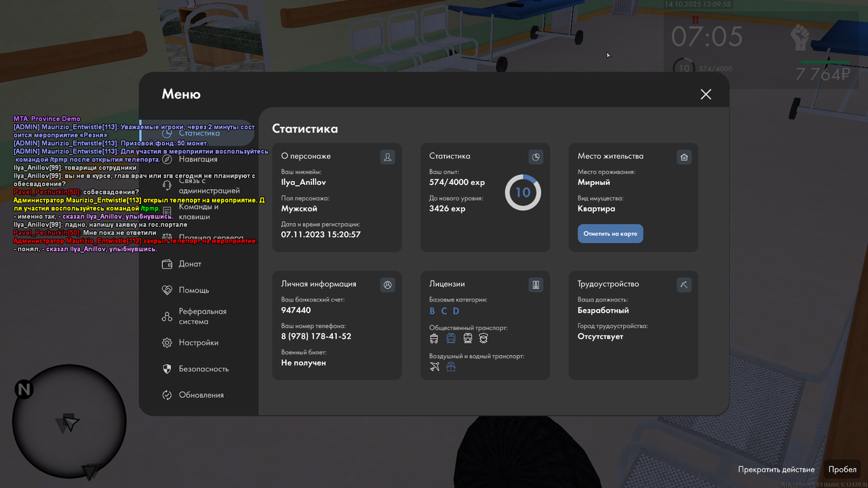Click the Обновления checkmark icon

tap(167, 395)
